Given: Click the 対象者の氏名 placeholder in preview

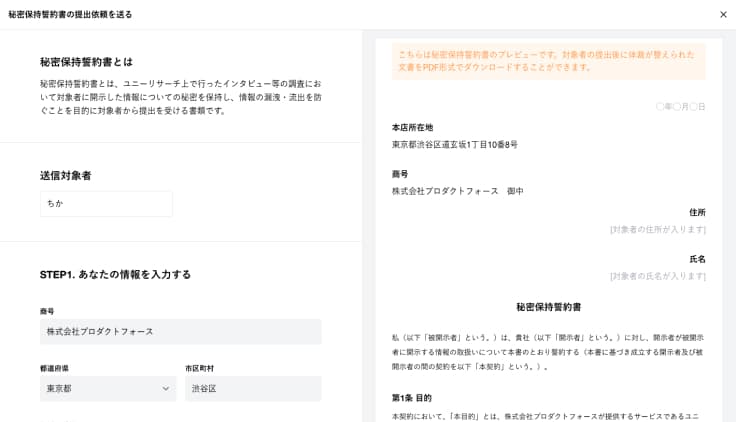Looking at the screenshot, I should click(x=657, y=276).
